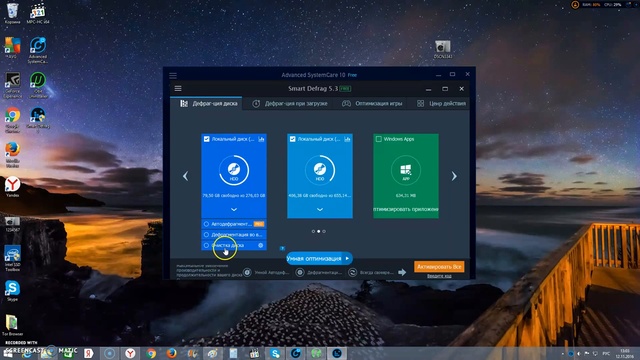This screenshot has width=640, height=360.
Task: Open Advanced SystemCare desktop shortcut
Action: pos(38,50)
